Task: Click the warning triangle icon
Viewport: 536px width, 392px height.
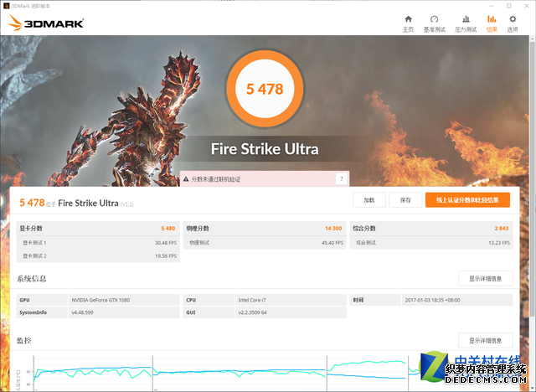Action: click(186, 179)
